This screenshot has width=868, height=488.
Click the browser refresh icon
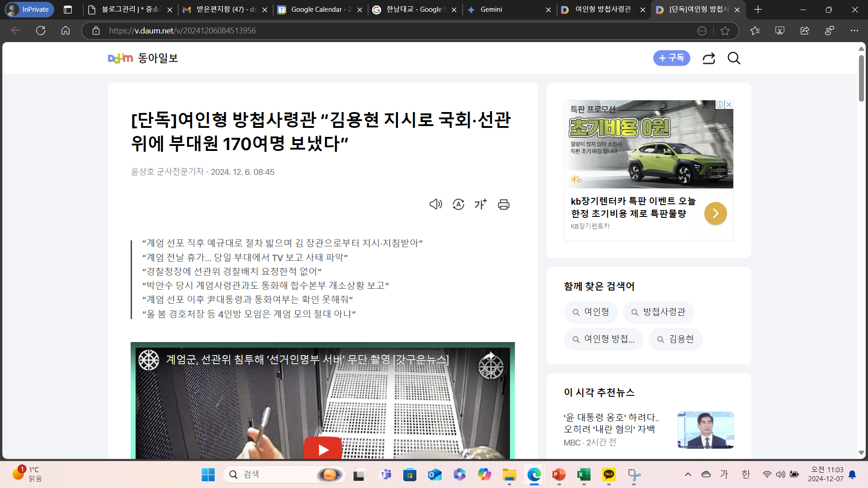pyautogui.click(x=41, y=31)
